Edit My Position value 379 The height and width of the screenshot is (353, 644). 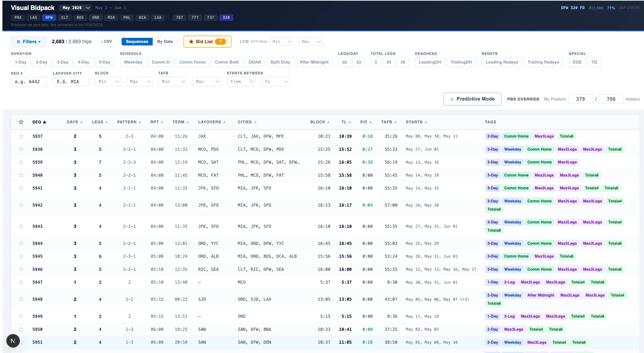pos(580,99)
